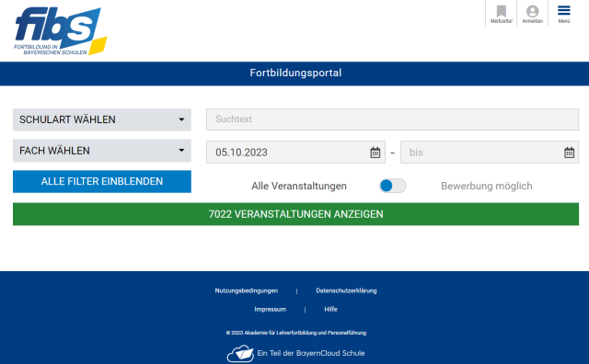Click the fibs logo

(61, 31)
